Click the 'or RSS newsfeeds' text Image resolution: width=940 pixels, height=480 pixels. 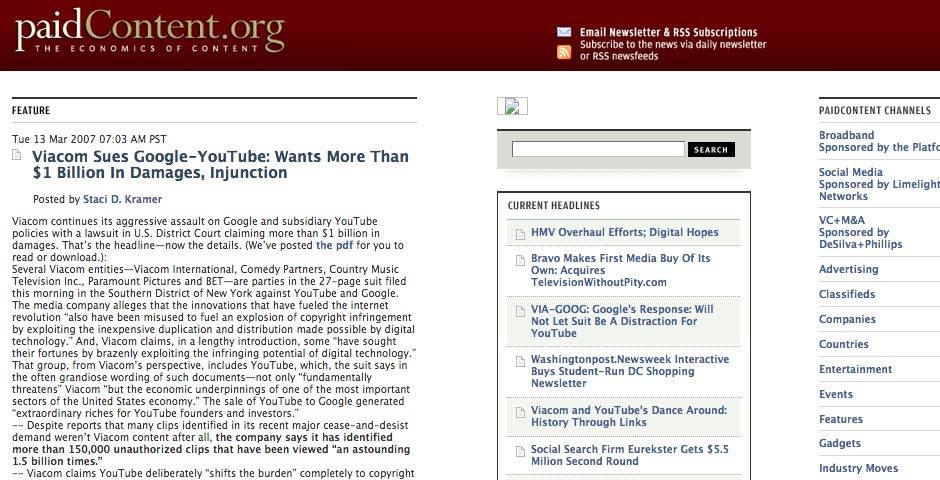pyautogui.click(x=619, y=56)
